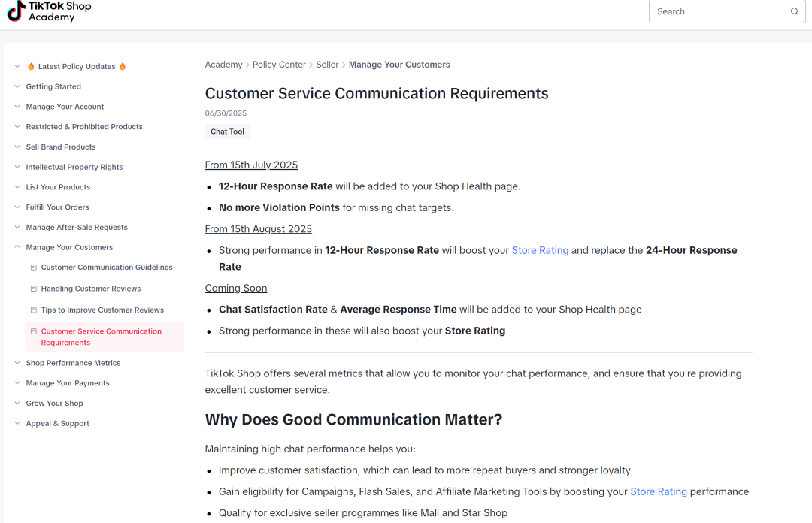Expand the Appeal & Support chevron

pos(17,423)
